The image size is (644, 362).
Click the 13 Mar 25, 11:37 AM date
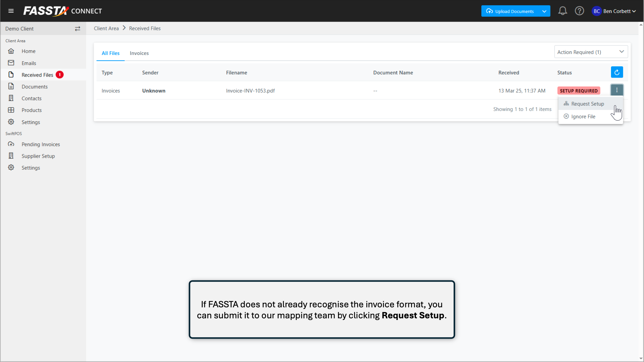tap(522, 91)
